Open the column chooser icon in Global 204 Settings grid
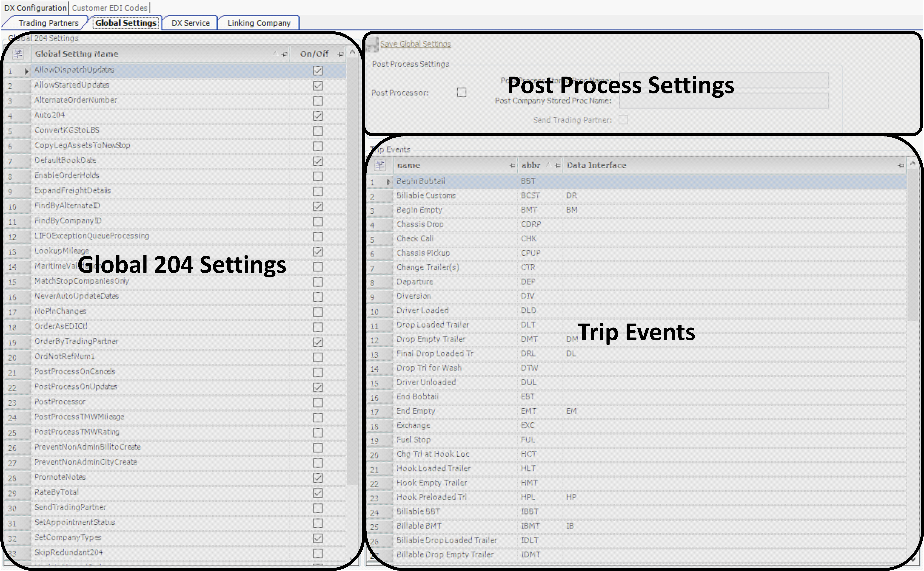This screenshot has height=571, width=924. (18, 54)
